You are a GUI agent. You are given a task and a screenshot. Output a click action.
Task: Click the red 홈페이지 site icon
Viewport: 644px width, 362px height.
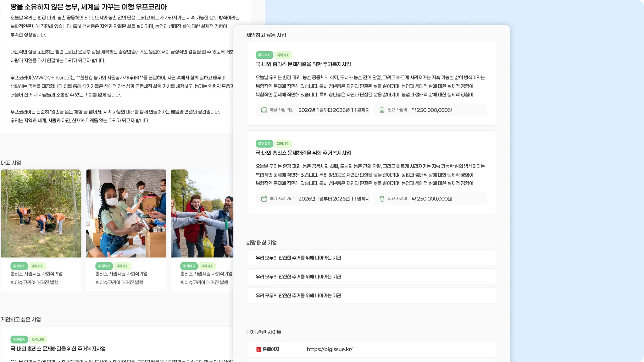tap(258, 349)
